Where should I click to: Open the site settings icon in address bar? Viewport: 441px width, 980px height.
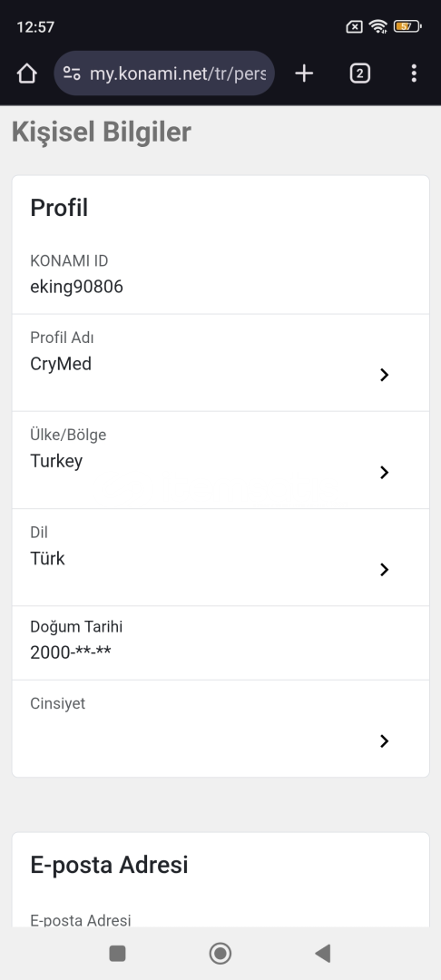click(x=72, y=73)
